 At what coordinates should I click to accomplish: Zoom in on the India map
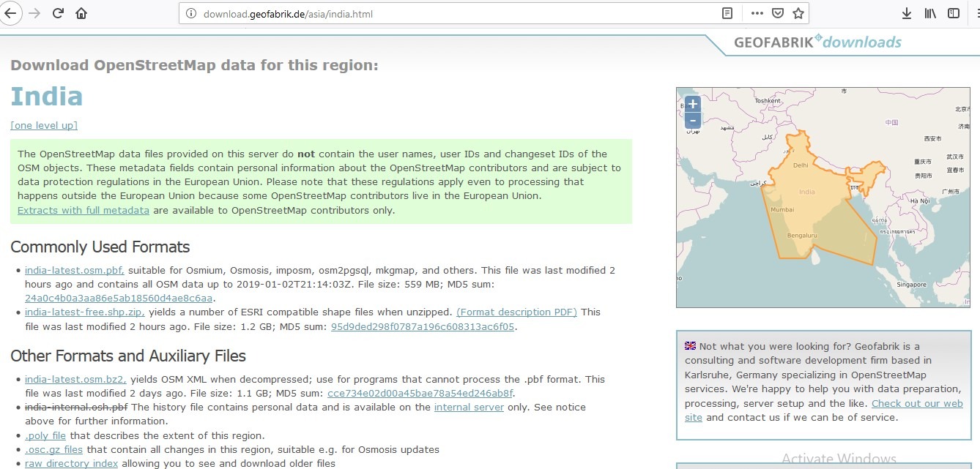[x=693, y=104]
